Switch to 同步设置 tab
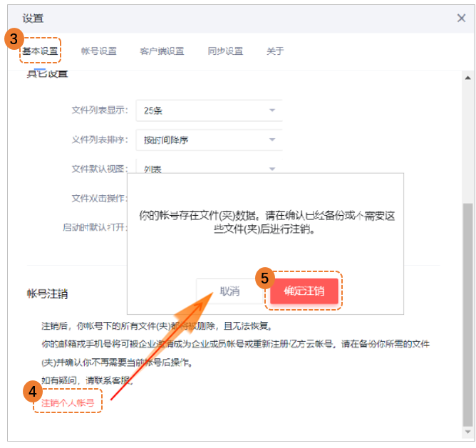The width and height of the screenshot is (476, 448). click(x=225, y=51)
